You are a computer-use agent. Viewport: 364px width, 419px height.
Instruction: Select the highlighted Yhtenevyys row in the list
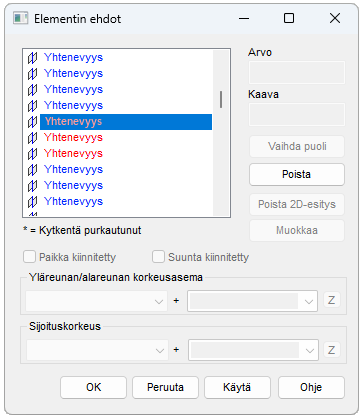[x=126, y=122]
